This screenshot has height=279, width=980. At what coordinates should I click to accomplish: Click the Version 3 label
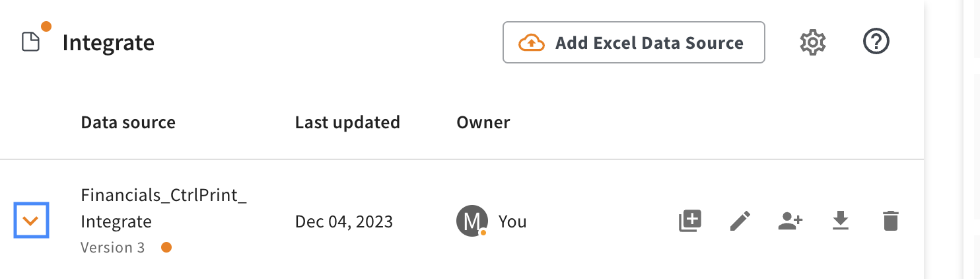coord(112,247)
